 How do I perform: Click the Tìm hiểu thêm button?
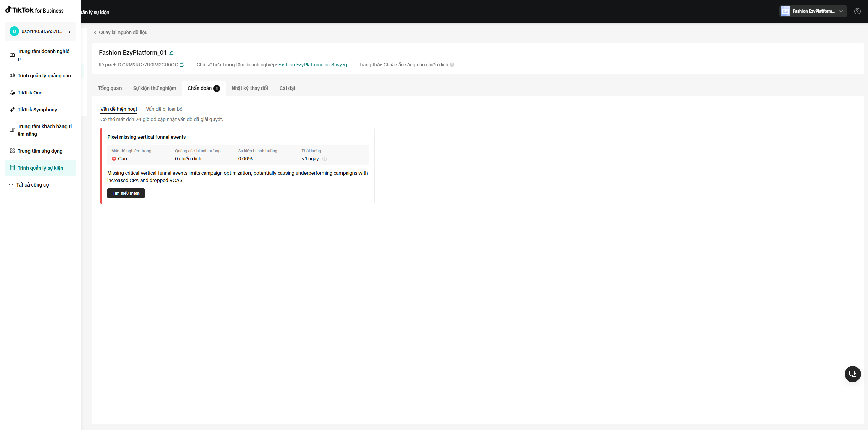click(126, 193)
